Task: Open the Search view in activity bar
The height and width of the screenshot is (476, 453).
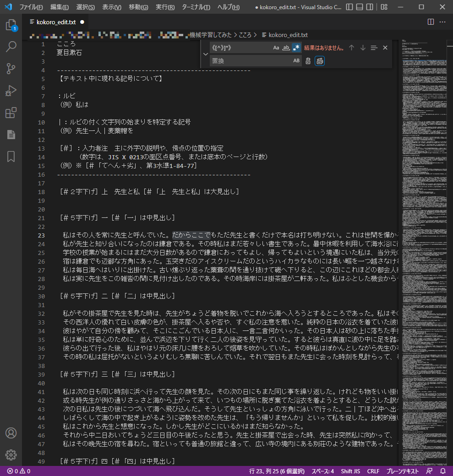Action: (11, 46)
